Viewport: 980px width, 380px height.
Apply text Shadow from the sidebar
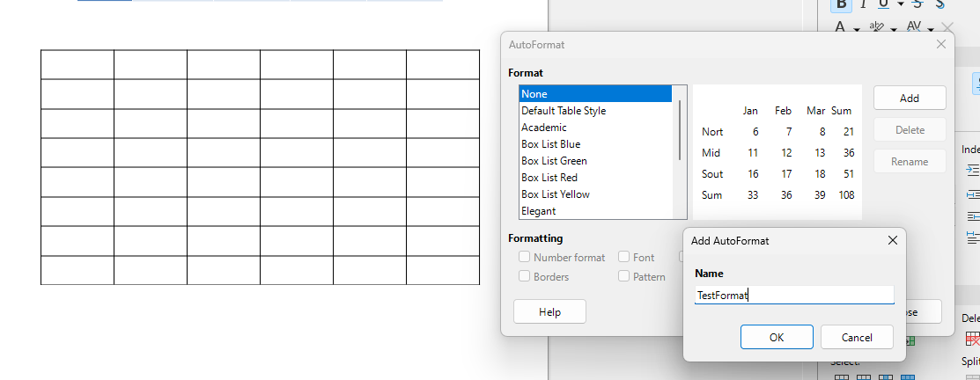[x=939, y=4]
